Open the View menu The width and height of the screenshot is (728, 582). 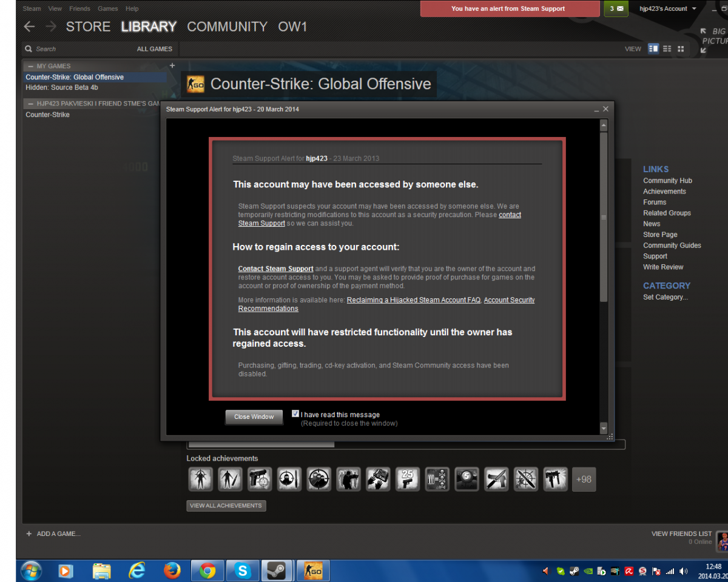(x=55, y=8)
